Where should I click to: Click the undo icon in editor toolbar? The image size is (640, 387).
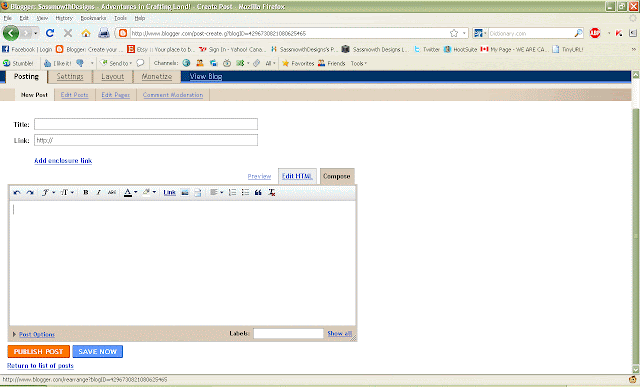coord(17,193)
